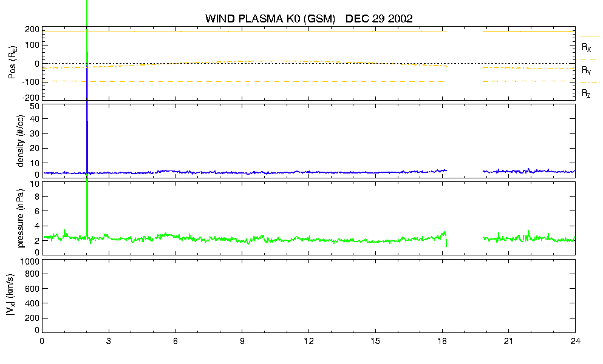Click x-axis tick label 3
The image size is (603, 364).
tap(109, 342)
